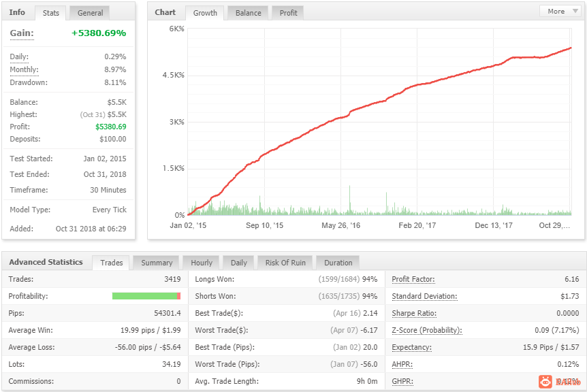Click the Deposits value $100.00
This screenshot has height=392, width=587.
click(x=112, y=139)
